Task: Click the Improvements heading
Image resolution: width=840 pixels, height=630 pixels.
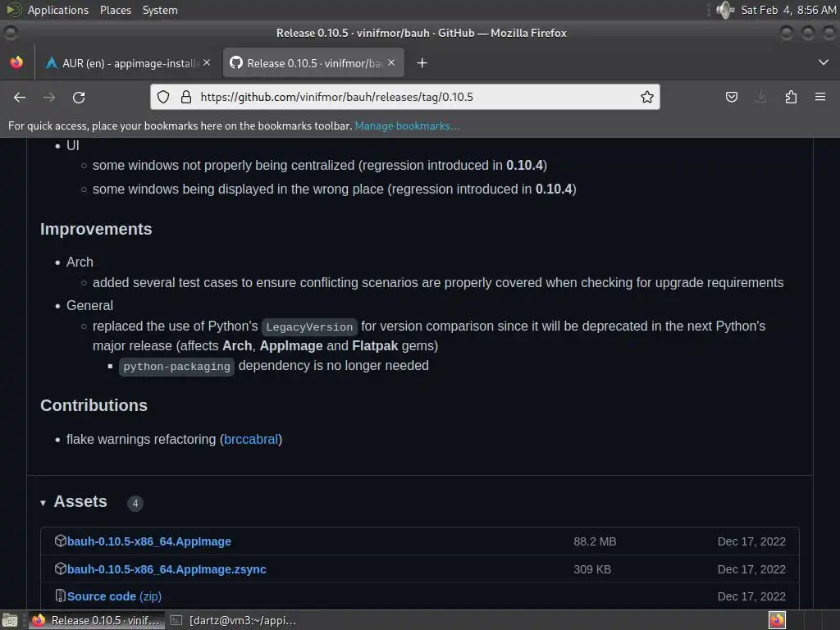Action: 97,229
